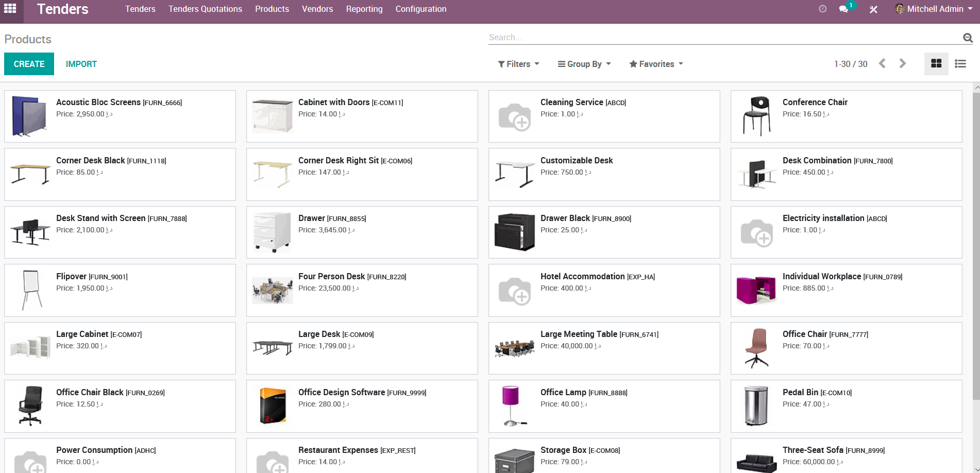Screen dimensions: 980x473
Task: Click the search magnifier icon
Action: coord(968,38)
